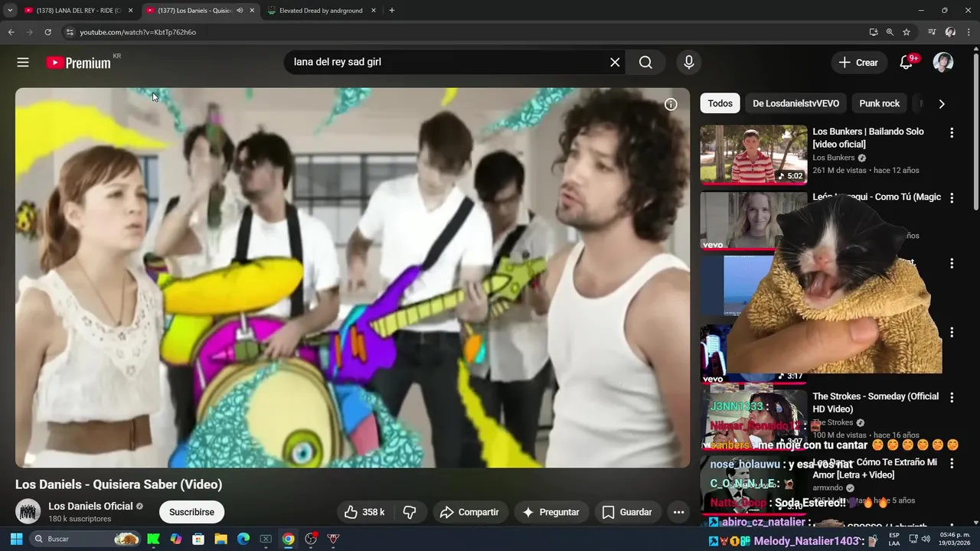980x551 pixels.
Task: Open the notifications bell
Action: (906, 63)
